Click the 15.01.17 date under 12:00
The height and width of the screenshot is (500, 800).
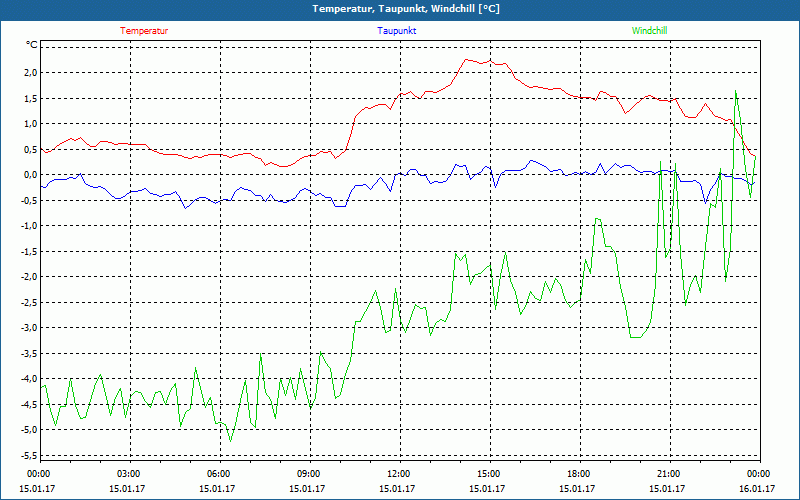coord(396,488)
